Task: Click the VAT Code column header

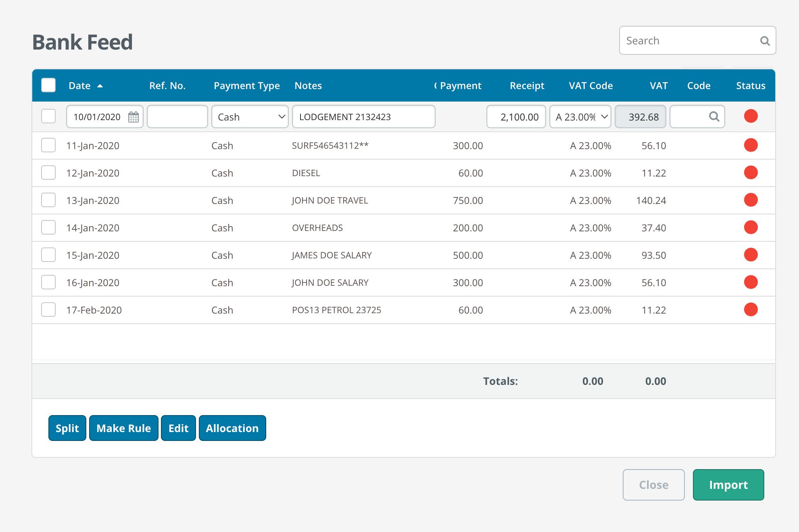Action: [x=590, y=85]
